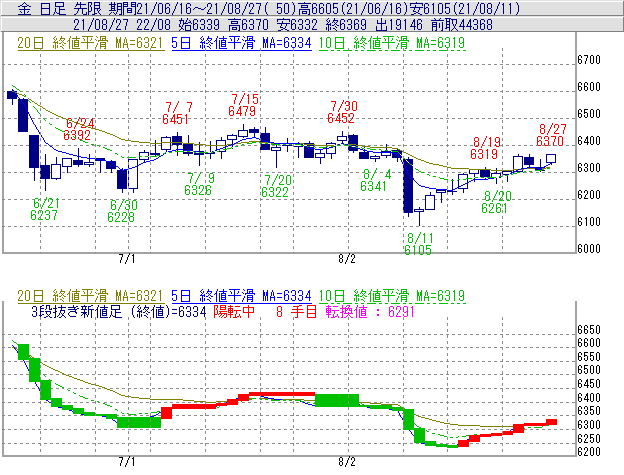Click the header title 金 日足 先限
This screenshot has height=475, width=624.
point(58,8)
